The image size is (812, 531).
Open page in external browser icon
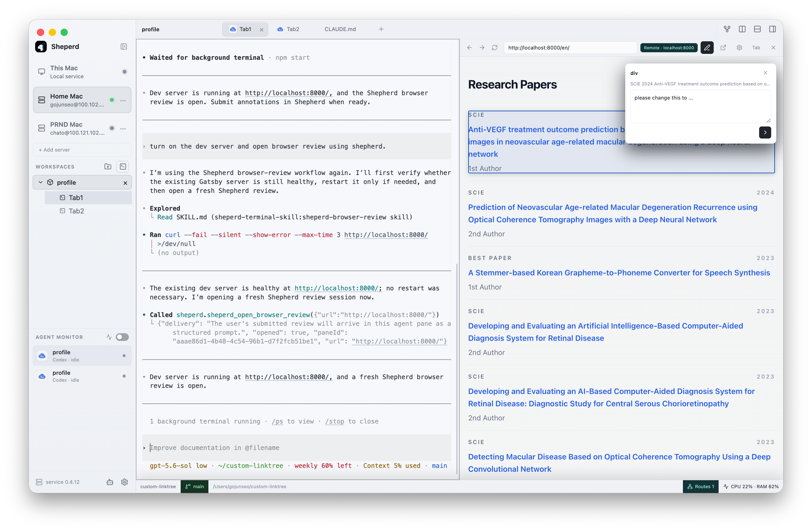point(723,48)
